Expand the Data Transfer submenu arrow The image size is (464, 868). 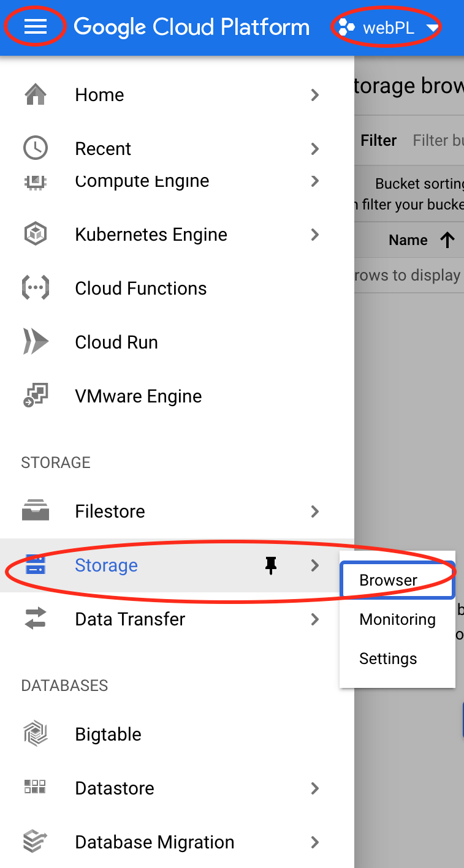click(x=315, y=619)
